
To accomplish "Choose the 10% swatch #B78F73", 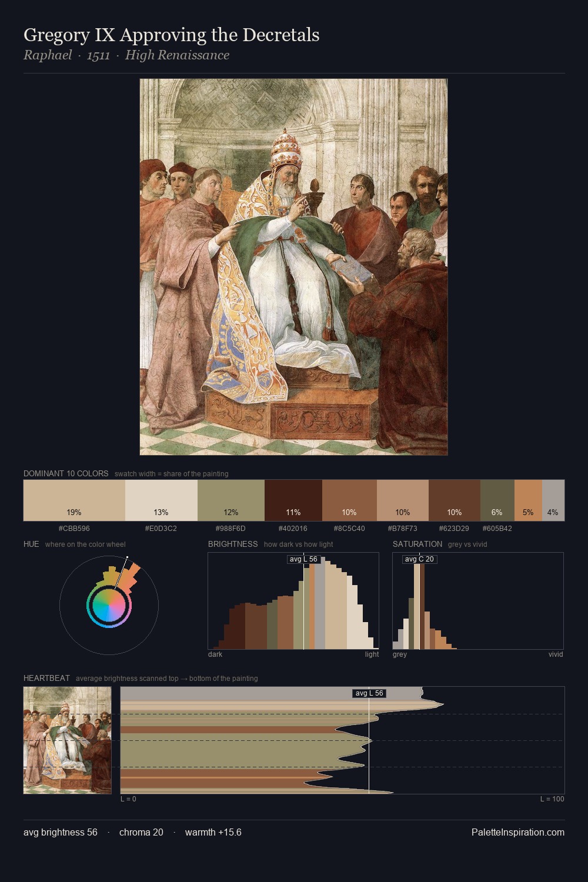I will tap(403, 500).
